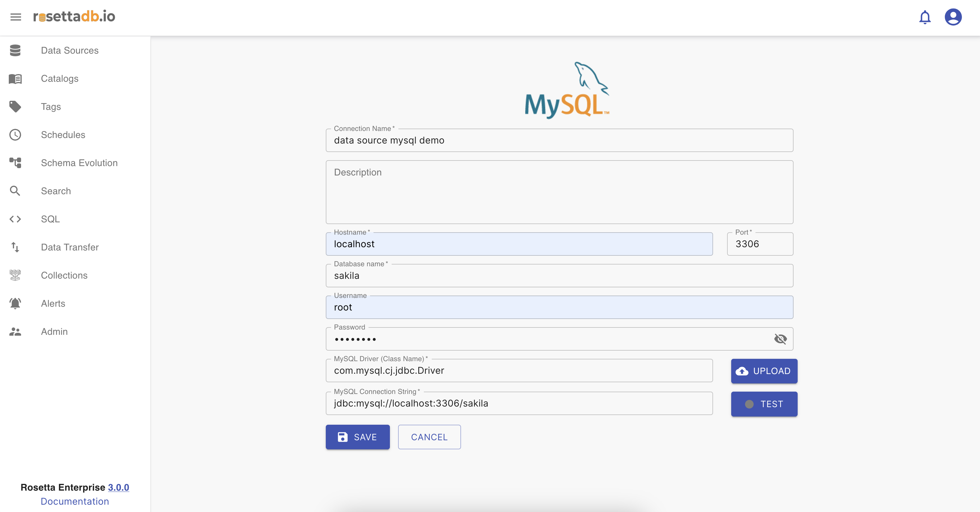Open the user account avatar
This screenshot has width=980, height=512.
pos(953,17)
